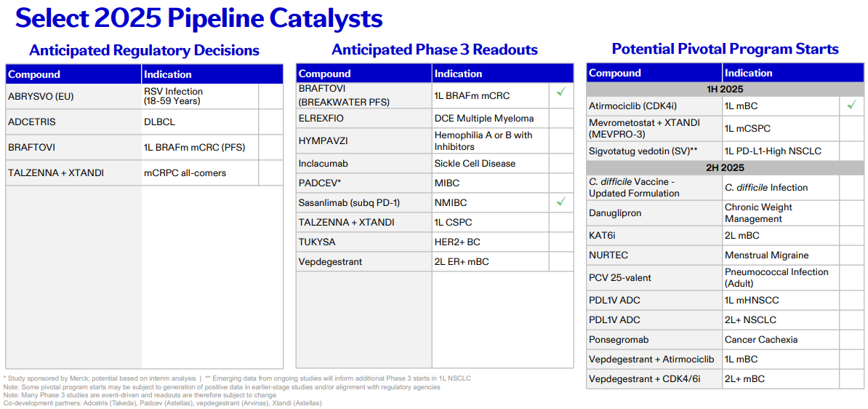868x409 pixels.
Task: Select the 'Select 2025 Pipeline Catalysts' slide title
Action: point(198,18)
